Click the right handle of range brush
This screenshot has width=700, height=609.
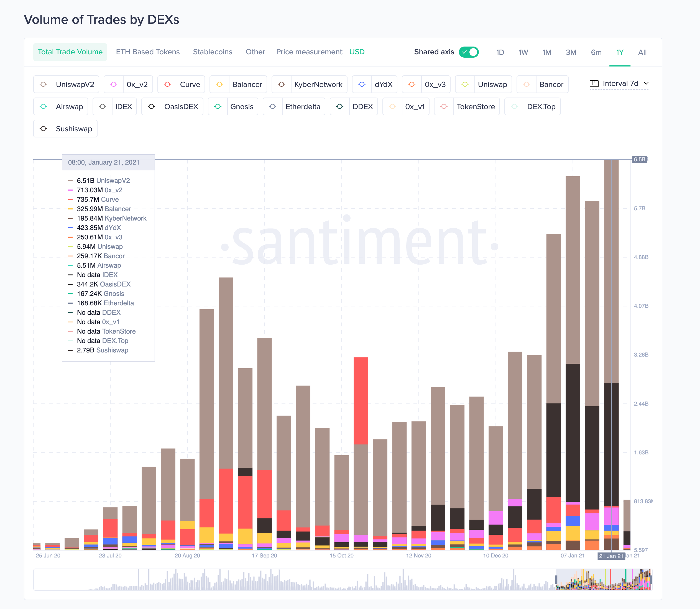pos(652,580)
